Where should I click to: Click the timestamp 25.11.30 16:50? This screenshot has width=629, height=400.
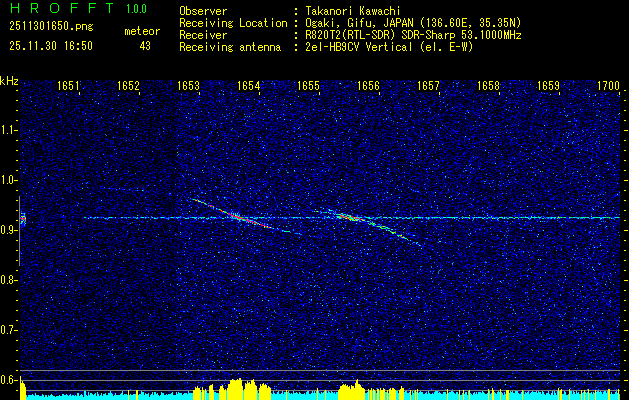click(x=51, y=46)
